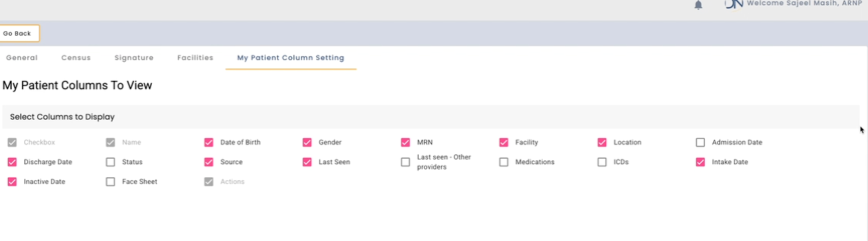The width and height of the screenshot is (868, 241).
Task: Enable the Face Sheet checkbox
Action: (x=110, y=181)
